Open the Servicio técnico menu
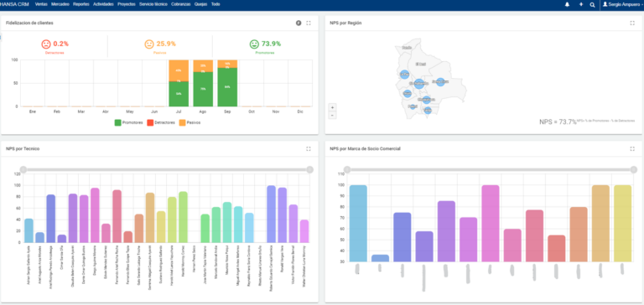 point(153,4)
